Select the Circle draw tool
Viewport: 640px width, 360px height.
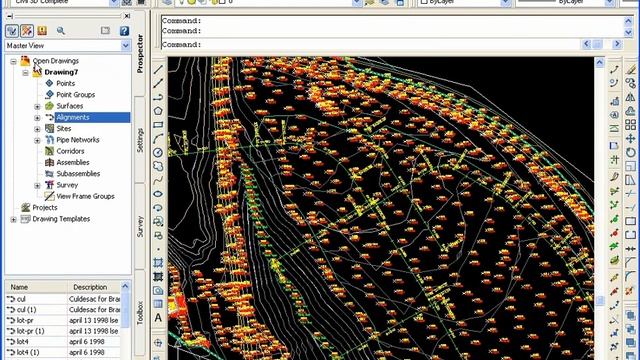point(158,153)
